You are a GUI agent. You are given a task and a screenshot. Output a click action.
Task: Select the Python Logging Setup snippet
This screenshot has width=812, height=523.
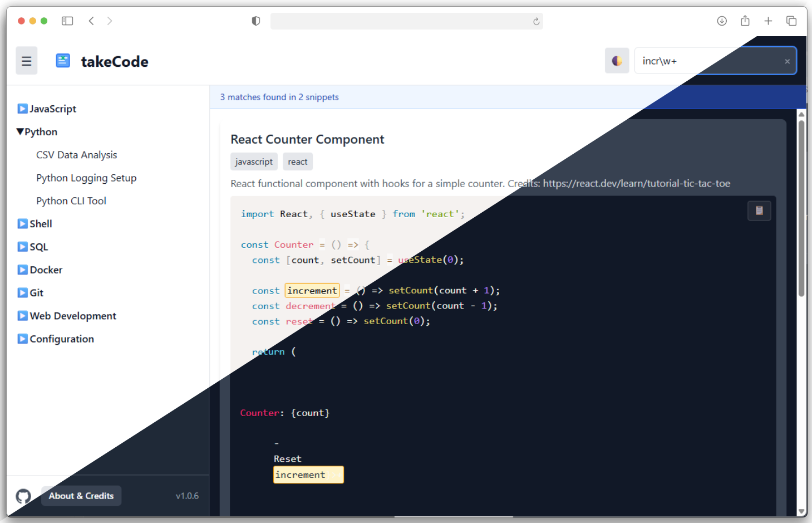click(x=86, y=178)
